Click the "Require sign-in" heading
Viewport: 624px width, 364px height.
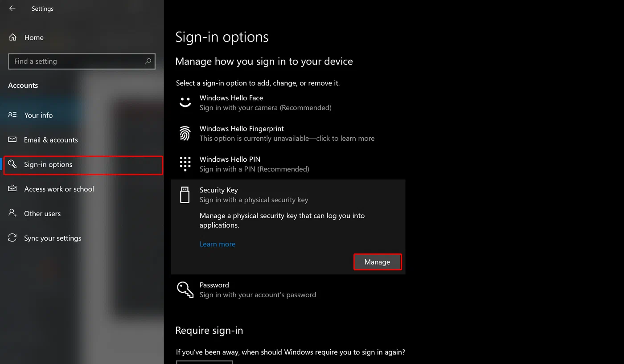click(209, 331)
